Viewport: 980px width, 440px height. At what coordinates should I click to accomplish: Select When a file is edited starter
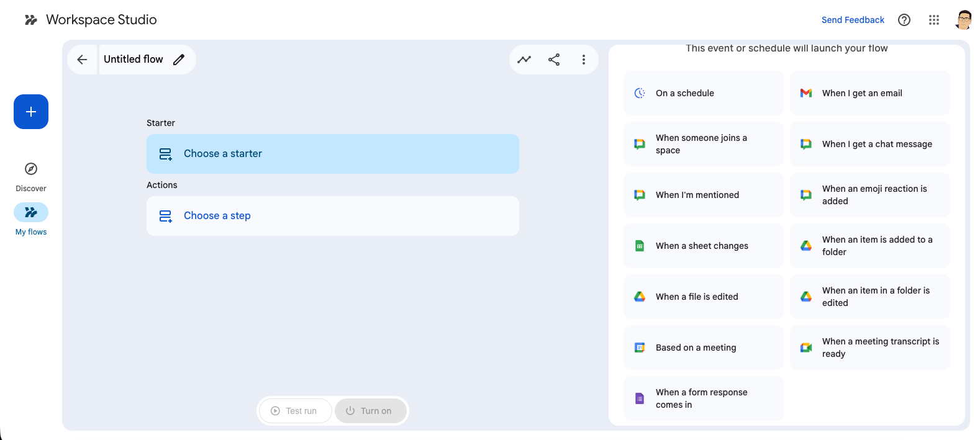[704, 297]
